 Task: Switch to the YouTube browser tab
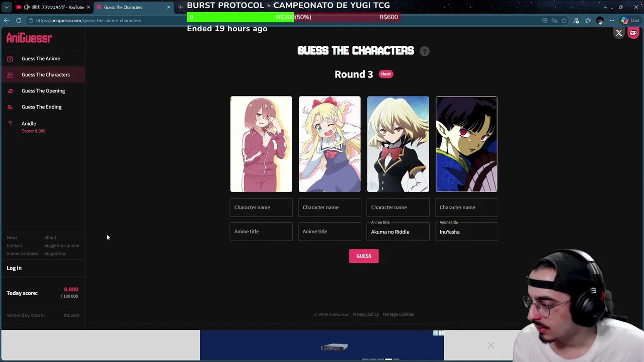pos(53,7)
